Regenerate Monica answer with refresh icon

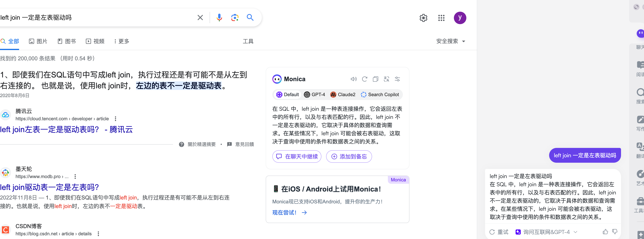[x=364, y=79]
